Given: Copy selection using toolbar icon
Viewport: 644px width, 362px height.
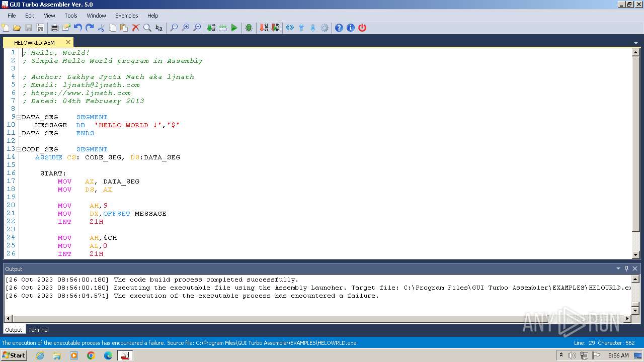Looking at the screenshot, I should click(x=113, y=28).
